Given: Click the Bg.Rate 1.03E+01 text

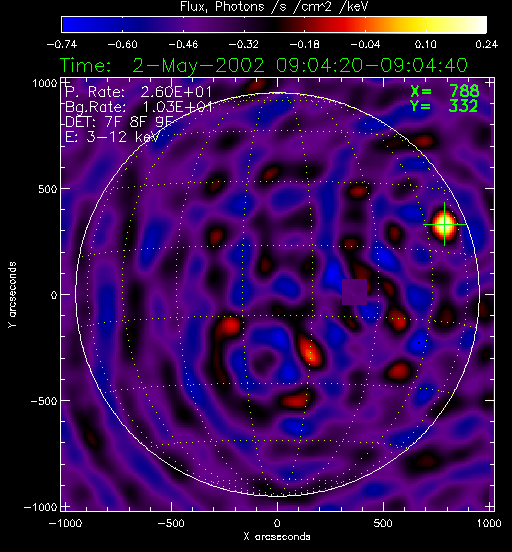Looking at the screenshot, I should 139,107.
